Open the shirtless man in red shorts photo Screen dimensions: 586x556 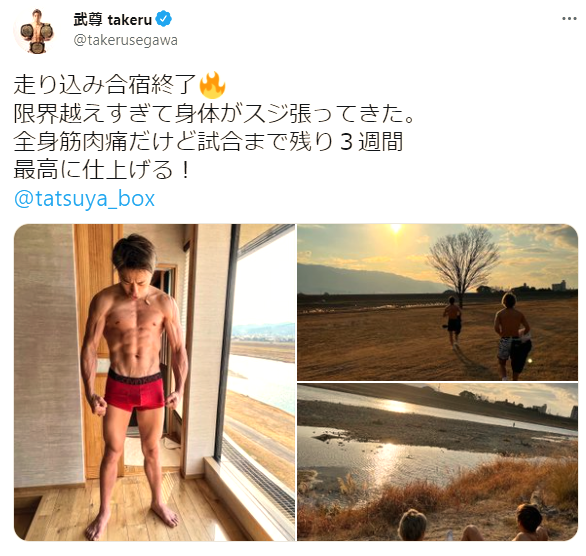point(154,382)
